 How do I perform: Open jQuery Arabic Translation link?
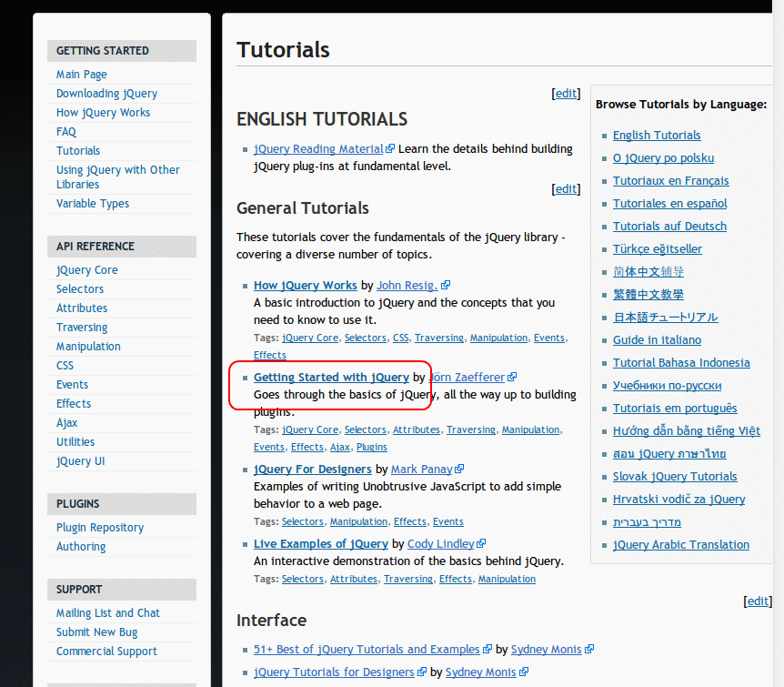click(x=680, y=544)
